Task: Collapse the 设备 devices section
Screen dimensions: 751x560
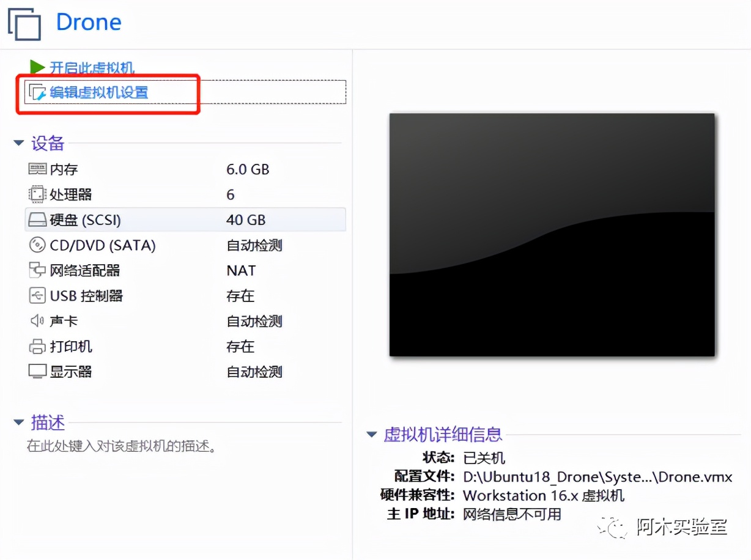Action: (19, 142)
